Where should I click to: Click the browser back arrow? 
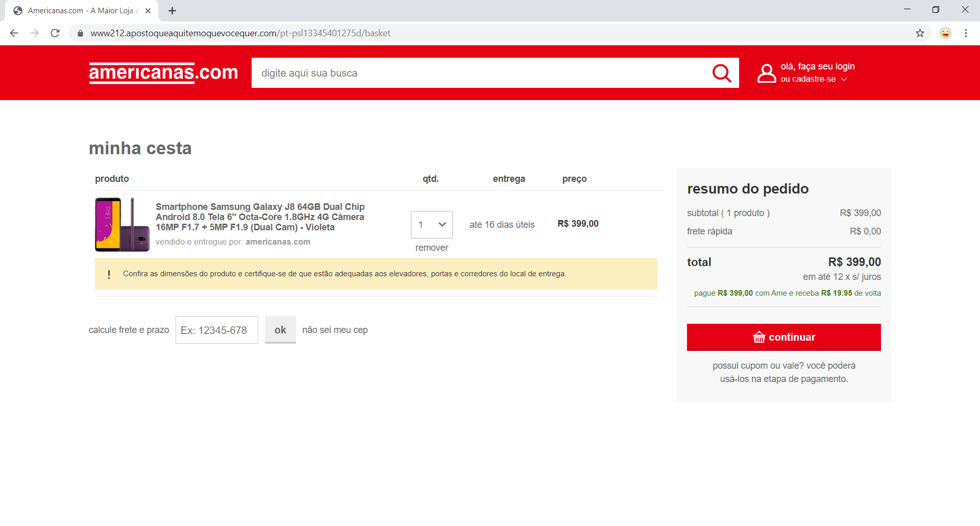[x=14, y=33]
